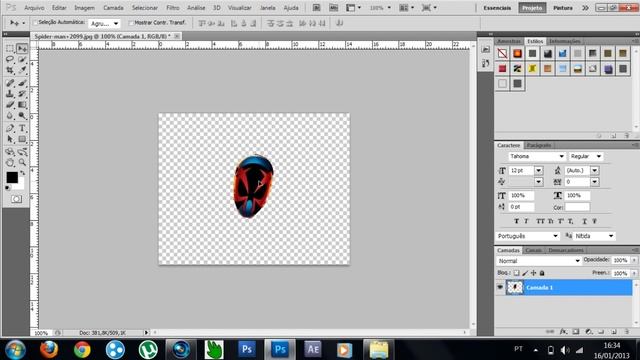Toggle lock position icon
The image size is (640, 360).
[533, 273]
